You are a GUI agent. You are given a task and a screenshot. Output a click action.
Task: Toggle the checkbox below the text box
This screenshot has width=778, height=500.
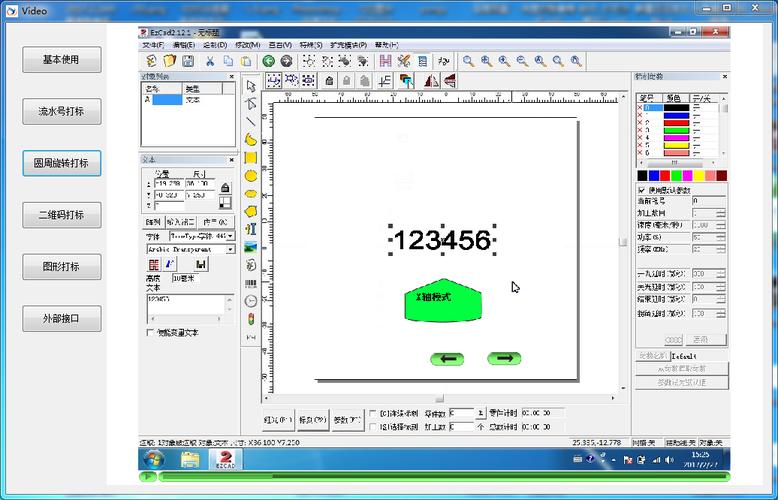click(150, 332)
